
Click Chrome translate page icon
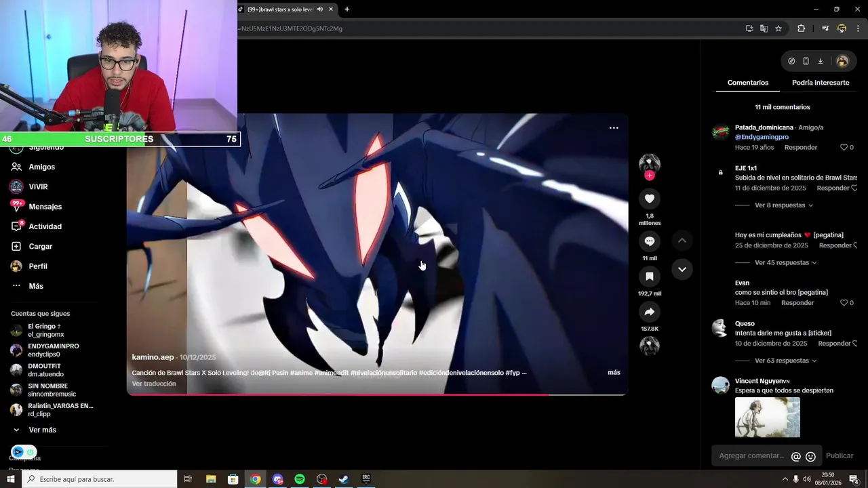pos(764,28)
